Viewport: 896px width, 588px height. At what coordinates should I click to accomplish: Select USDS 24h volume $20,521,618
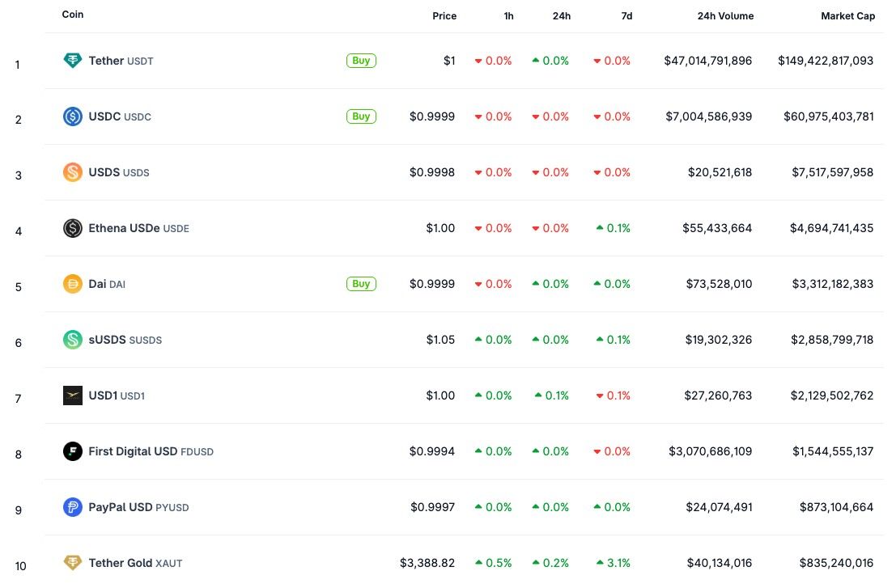[720, 172]
